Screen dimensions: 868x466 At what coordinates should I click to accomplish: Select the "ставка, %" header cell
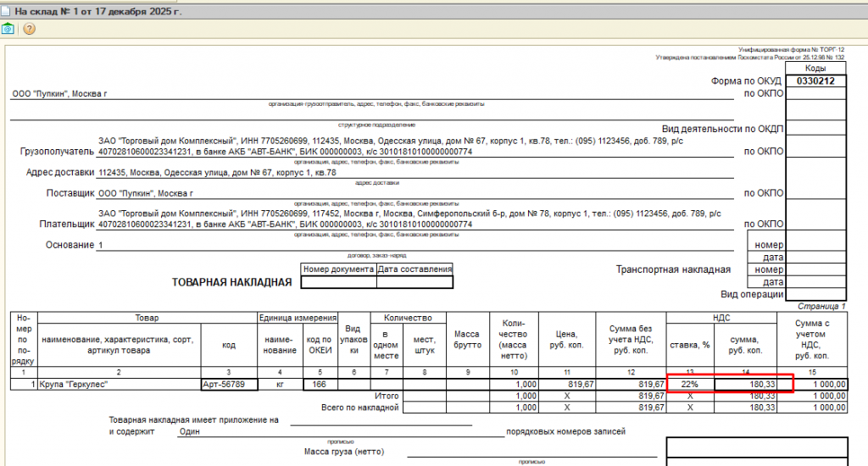point(690,345)
